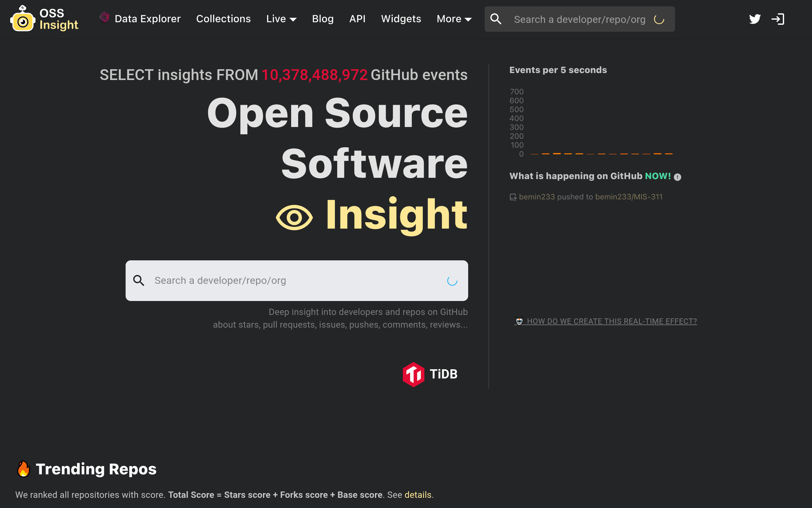Click the fire icon beside Trending Repos
812x508 pixels.
coord(23,469)
